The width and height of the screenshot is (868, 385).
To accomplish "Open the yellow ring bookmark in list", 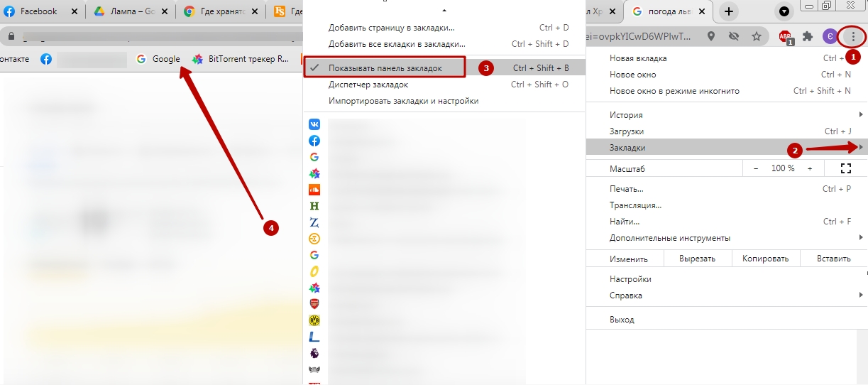I will tap(314, 271).
